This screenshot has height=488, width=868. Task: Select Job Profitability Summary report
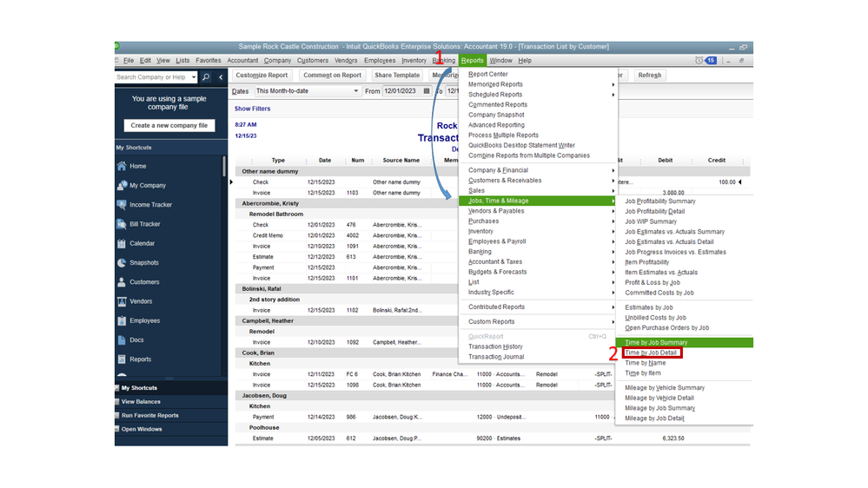660,201
